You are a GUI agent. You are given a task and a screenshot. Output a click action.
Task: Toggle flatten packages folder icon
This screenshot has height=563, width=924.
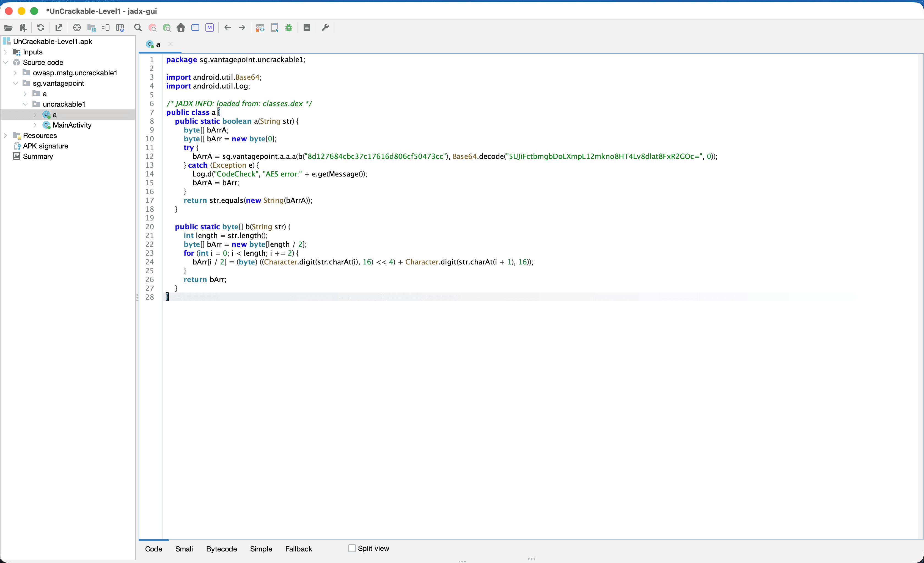coord(92,28)
